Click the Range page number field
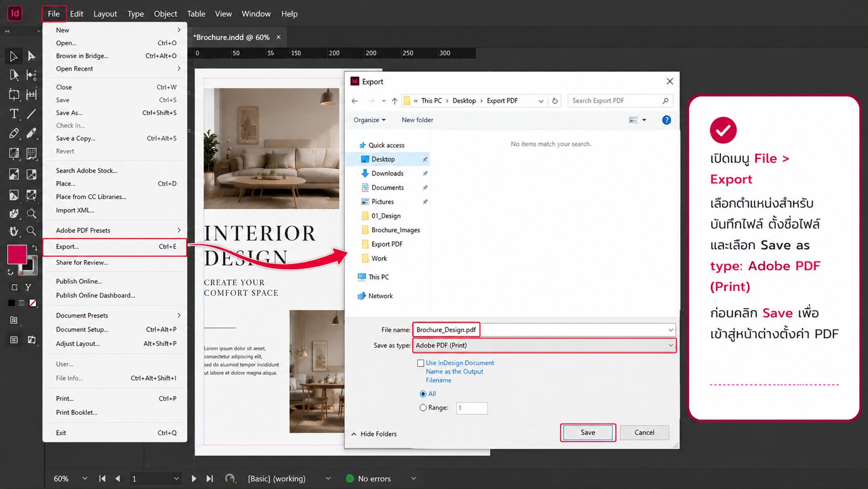868x489 pixels. click(472, 408)
